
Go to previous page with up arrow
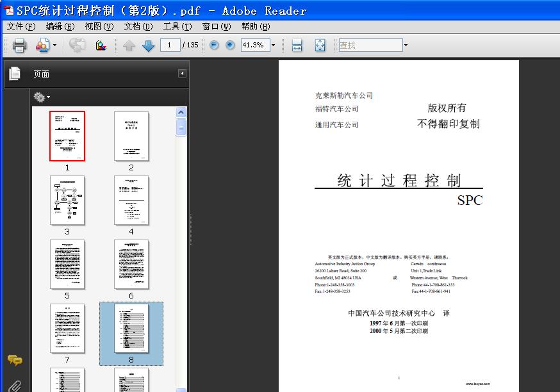(x=129, y=45)
